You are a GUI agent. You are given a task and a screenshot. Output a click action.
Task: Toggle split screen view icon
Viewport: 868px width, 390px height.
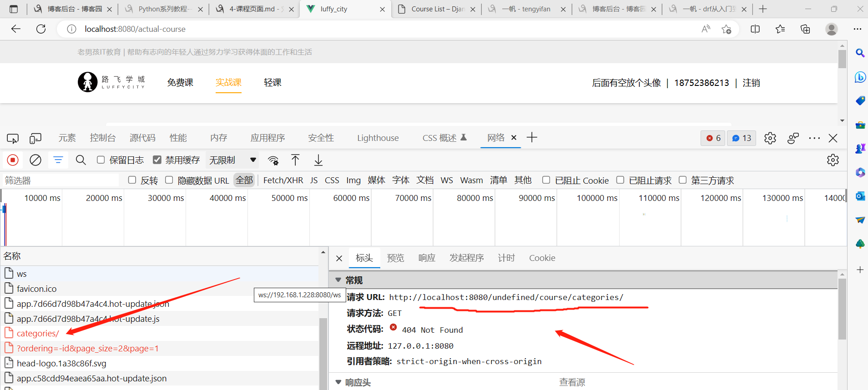point(755,29)
